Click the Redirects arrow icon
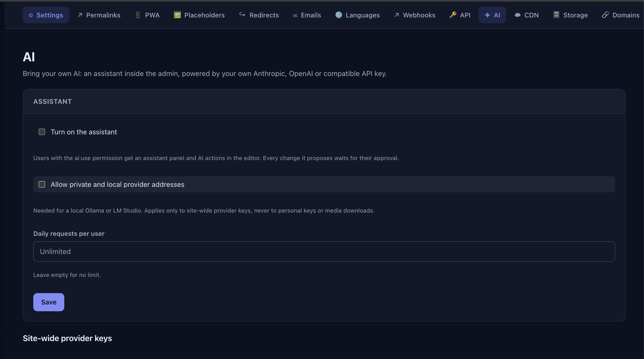644x359 pixels. click(242, 15)
